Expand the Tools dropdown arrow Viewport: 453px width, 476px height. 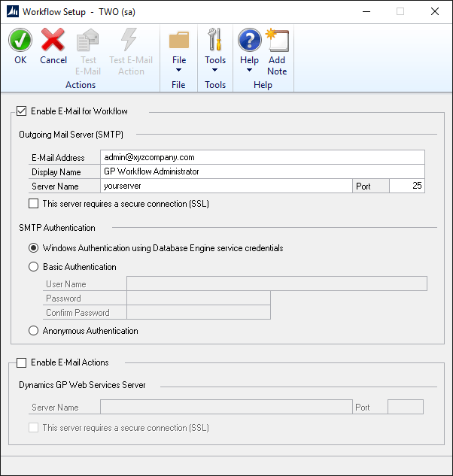tap(215, 71)
